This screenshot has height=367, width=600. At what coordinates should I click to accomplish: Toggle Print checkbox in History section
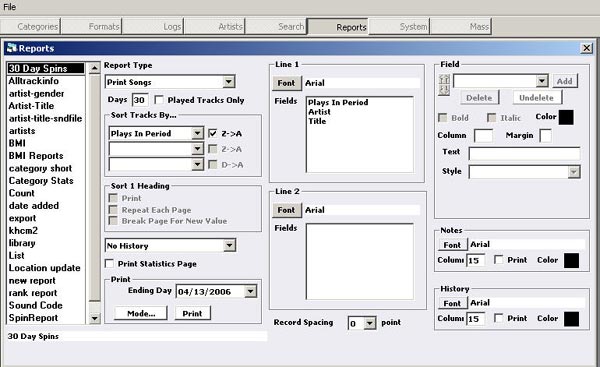[498, 318]
